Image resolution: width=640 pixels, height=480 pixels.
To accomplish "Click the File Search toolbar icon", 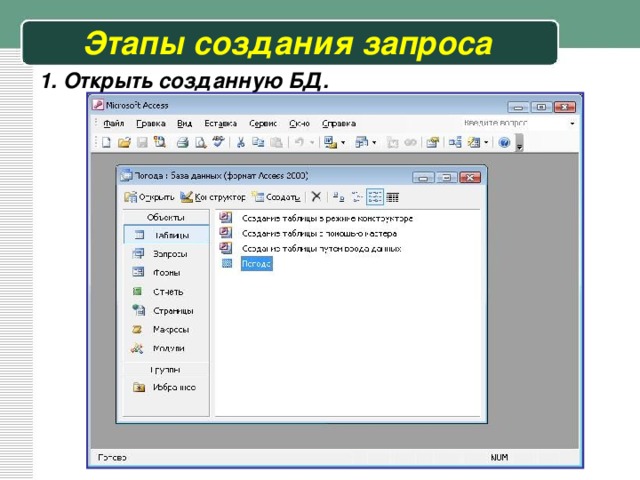I will 160,142.
